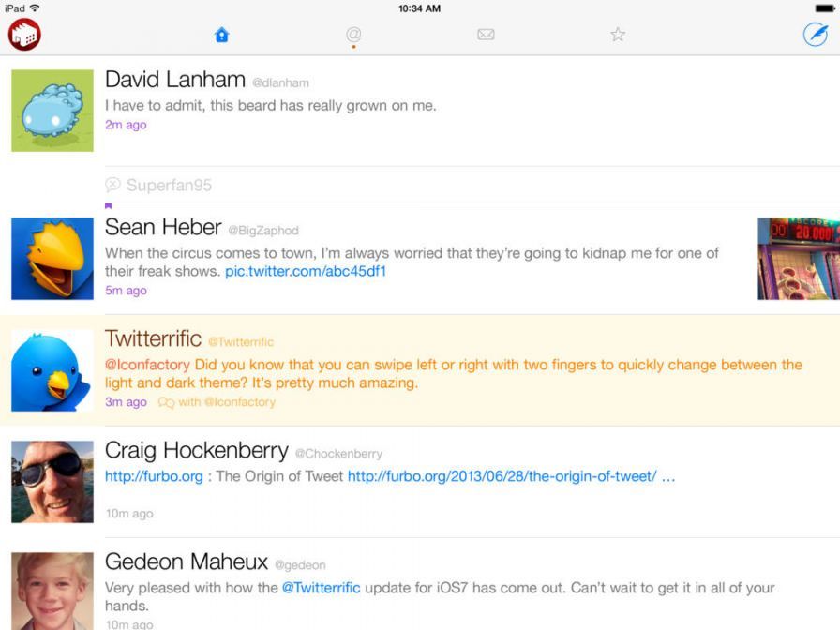
Task: Open Favorites using the star icon
Action: (618, 34)
